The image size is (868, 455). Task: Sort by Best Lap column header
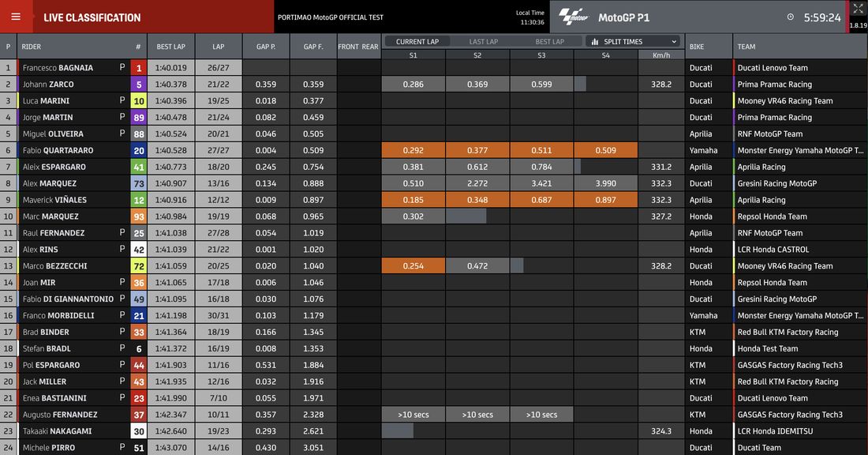(170, 47)
